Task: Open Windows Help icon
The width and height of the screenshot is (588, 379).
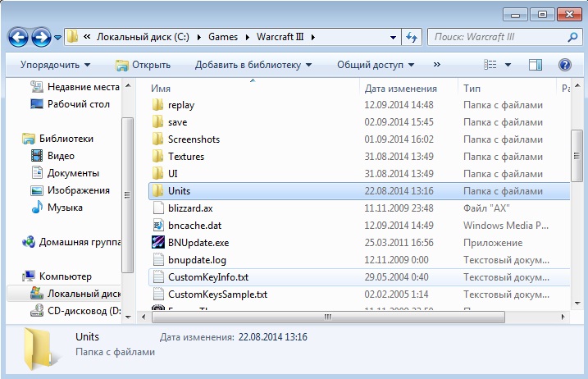Action: tap(565, 65)
